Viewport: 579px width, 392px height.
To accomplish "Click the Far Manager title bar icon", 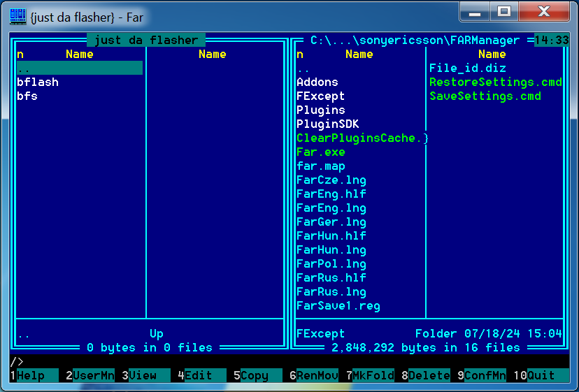I will (17, 17).
